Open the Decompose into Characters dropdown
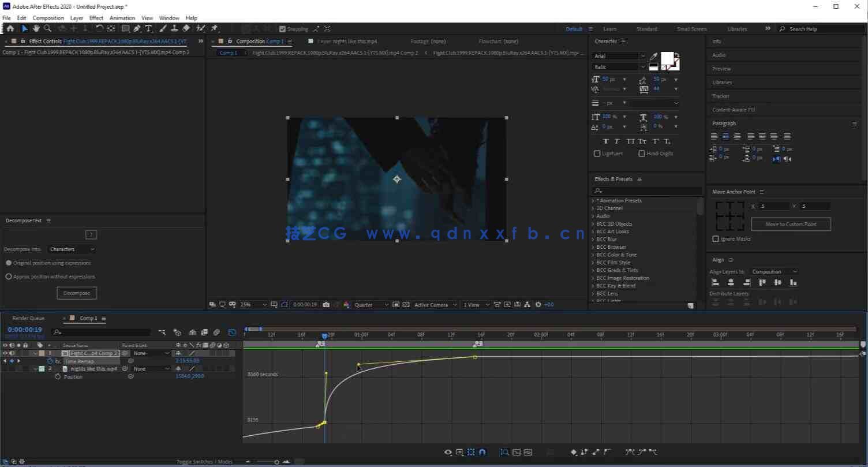Screen dimensions: 868x467 72,249
